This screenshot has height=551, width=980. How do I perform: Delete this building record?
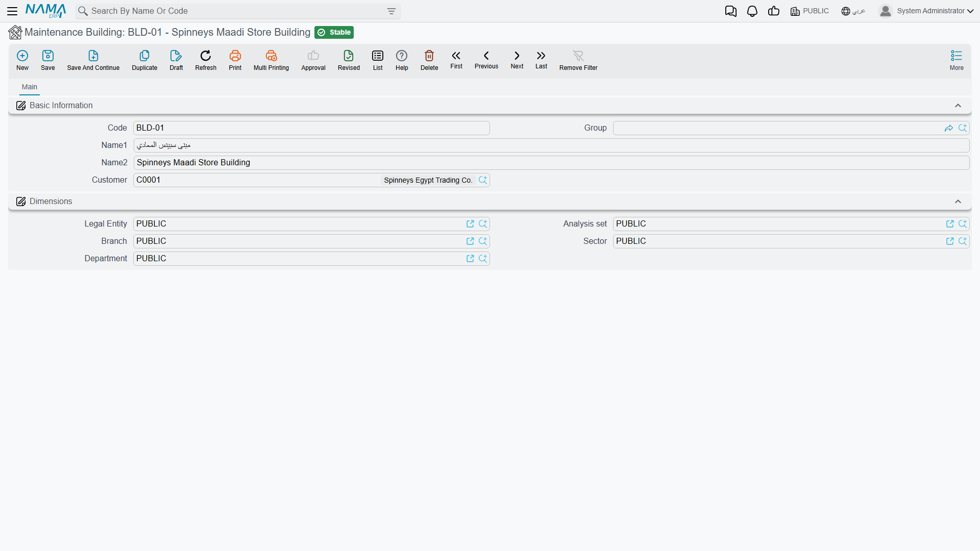click(429, 60)
